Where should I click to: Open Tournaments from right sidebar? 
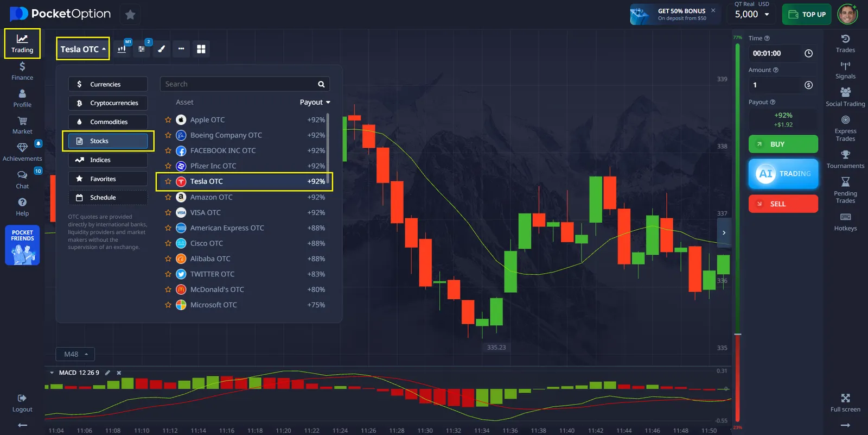click(x=845, y=160)
